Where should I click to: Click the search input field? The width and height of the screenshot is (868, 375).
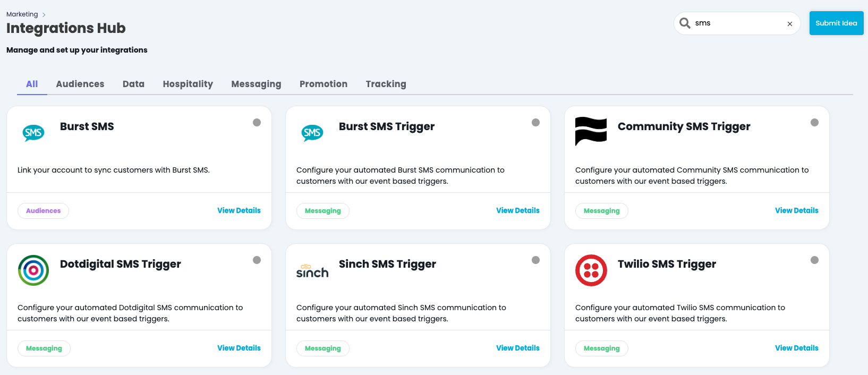tap(738, 23)
